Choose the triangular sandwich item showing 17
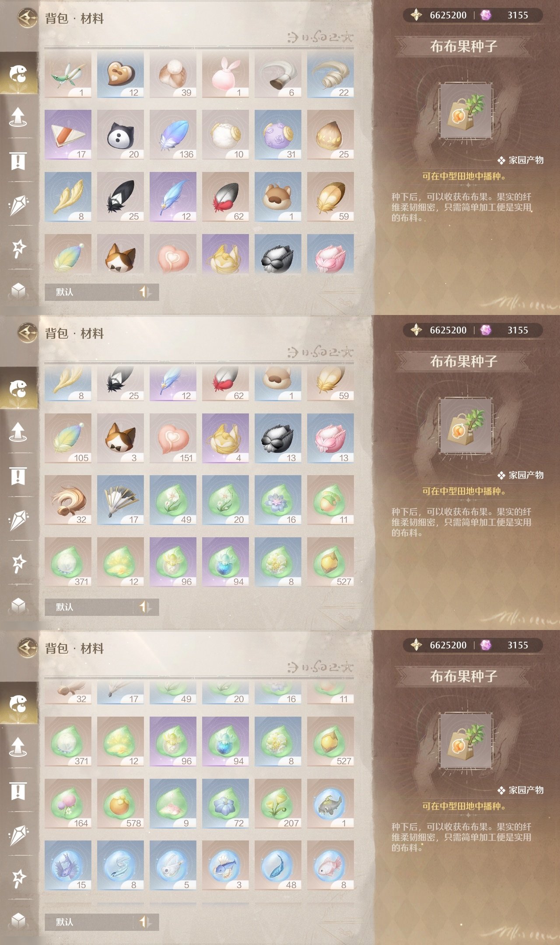Viewport: 560px width, 945px height. 68,135
